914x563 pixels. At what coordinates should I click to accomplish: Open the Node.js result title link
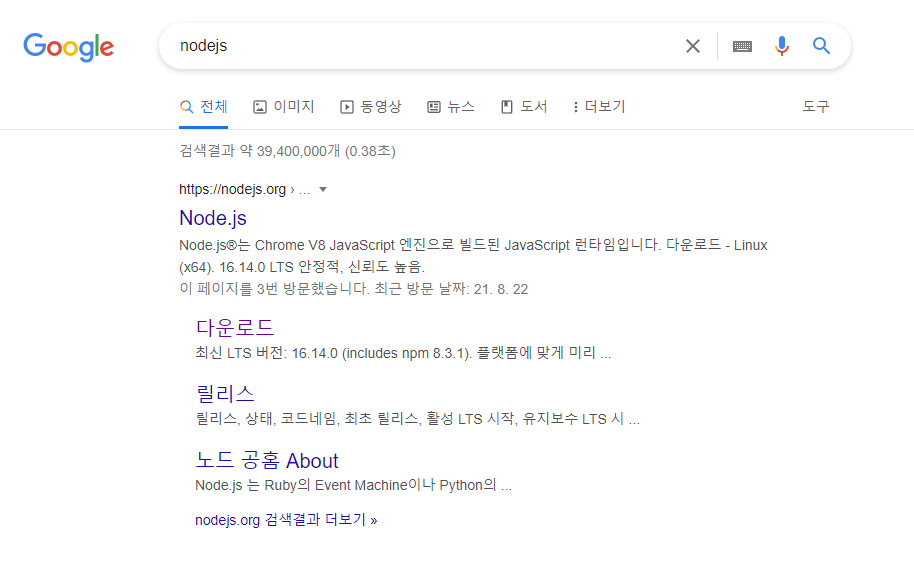[x=213, y=218]
